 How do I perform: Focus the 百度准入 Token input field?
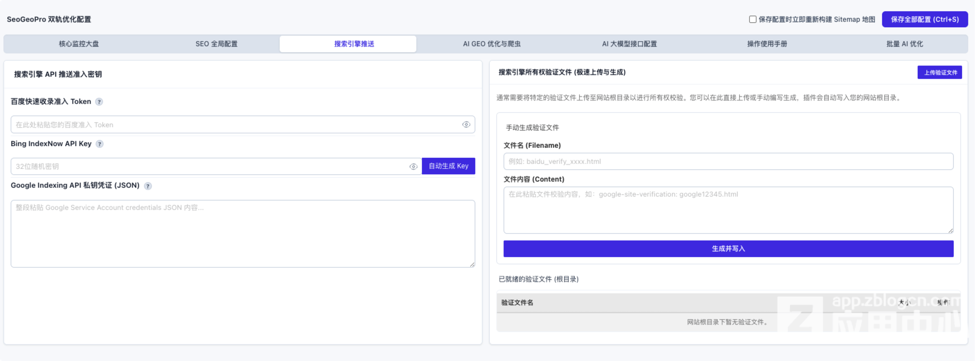(x=243, y=124)
